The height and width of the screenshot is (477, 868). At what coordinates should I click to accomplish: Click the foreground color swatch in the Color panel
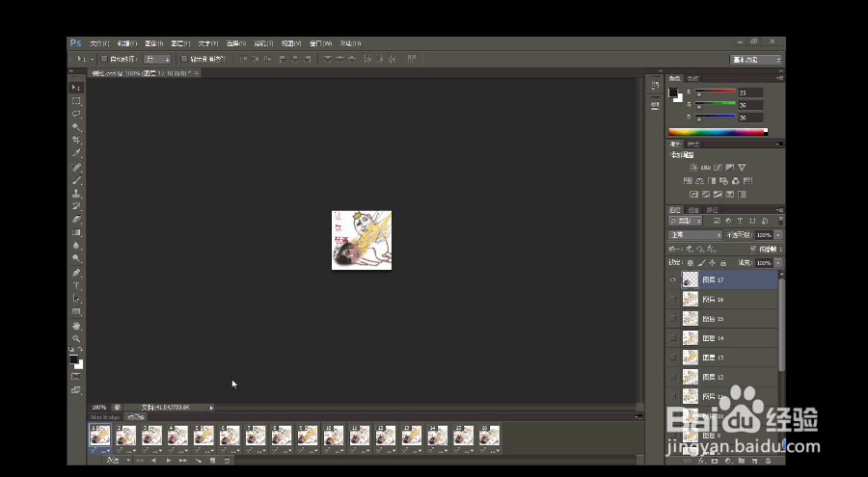[673, 93]
